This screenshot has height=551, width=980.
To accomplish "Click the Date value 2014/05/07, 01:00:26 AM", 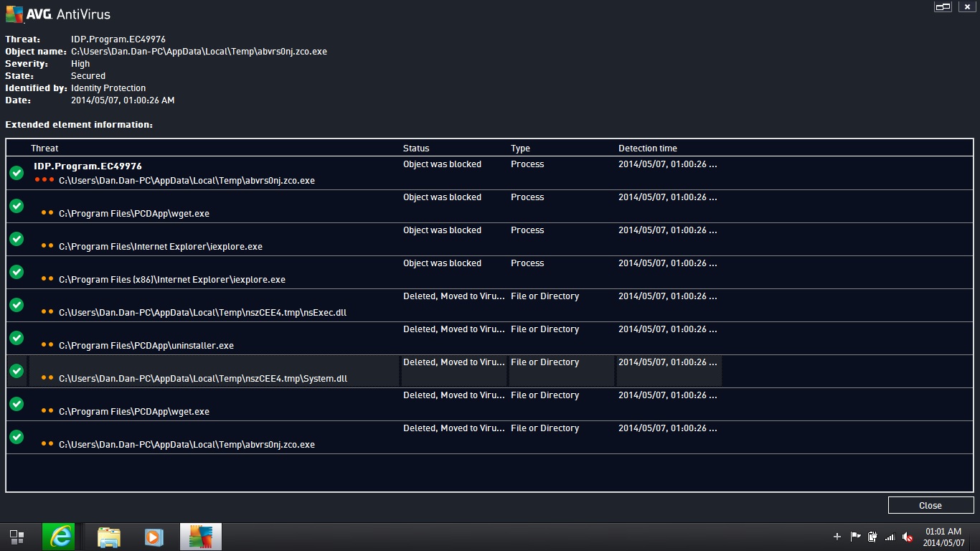I will pyautogui.click(x=123, y=100).
